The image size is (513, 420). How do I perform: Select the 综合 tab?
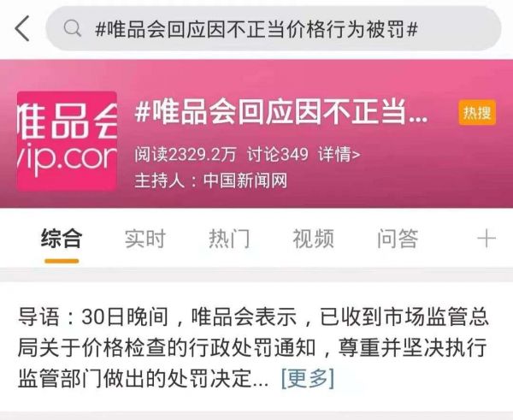[62, 239]
